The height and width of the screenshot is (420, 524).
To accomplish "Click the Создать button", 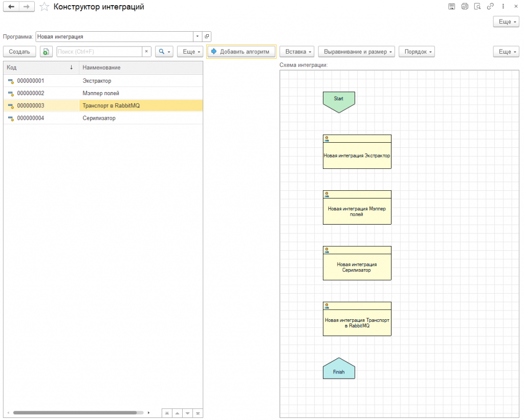I will tap(19, 52).
